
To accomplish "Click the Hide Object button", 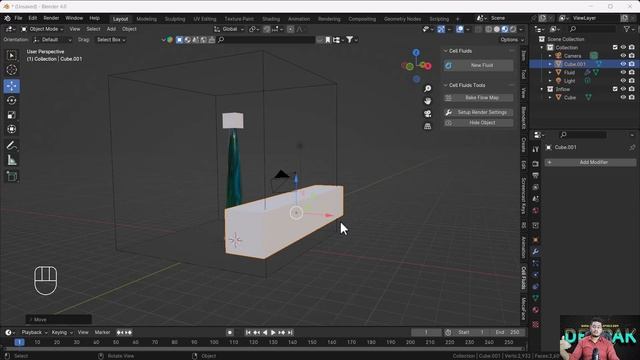I will 478,123.
